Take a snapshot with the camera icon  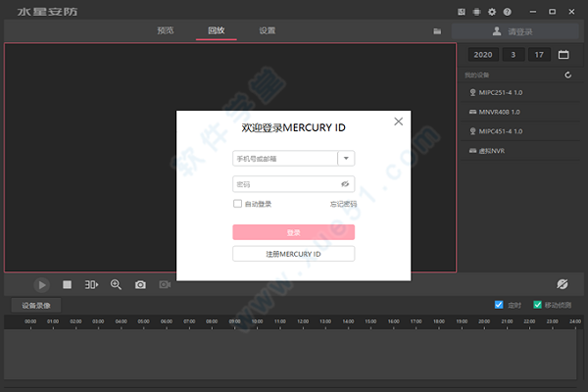point(140,284)
